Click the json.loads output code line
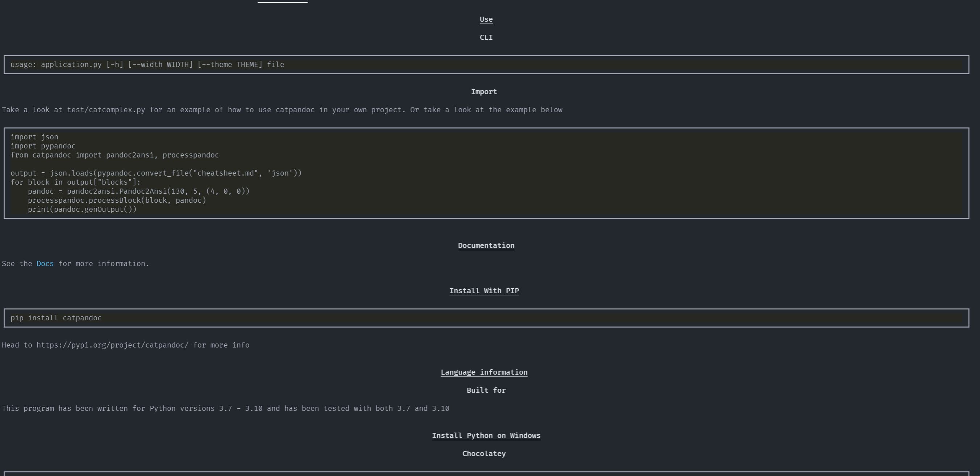 pos(156,173)
